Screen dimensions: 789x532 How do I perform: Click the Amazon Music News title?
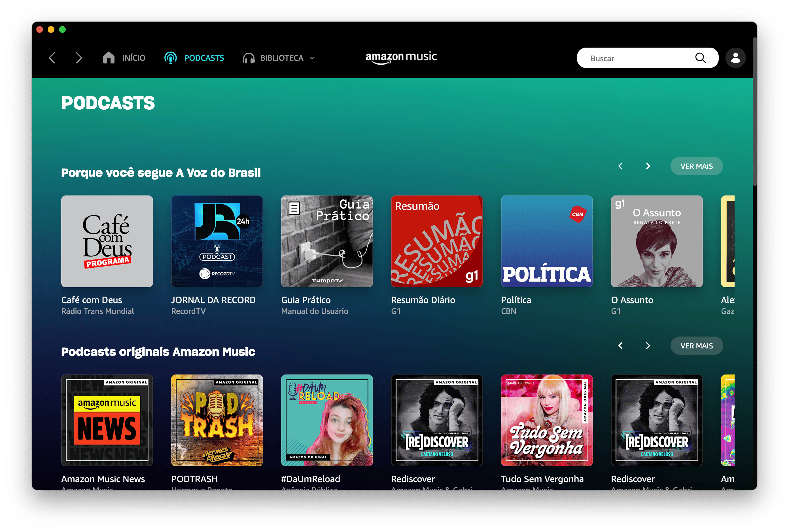(x=103, y=479)
